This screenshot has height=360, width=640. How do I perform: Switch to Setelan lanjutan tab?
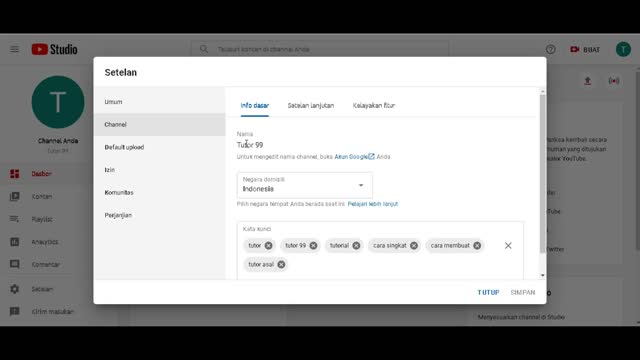click(311, 106)
